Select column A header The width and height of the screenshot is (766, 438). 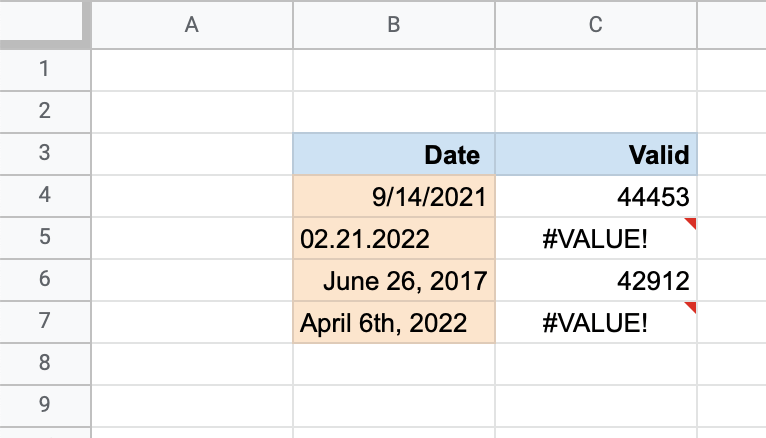click(192, 24)
